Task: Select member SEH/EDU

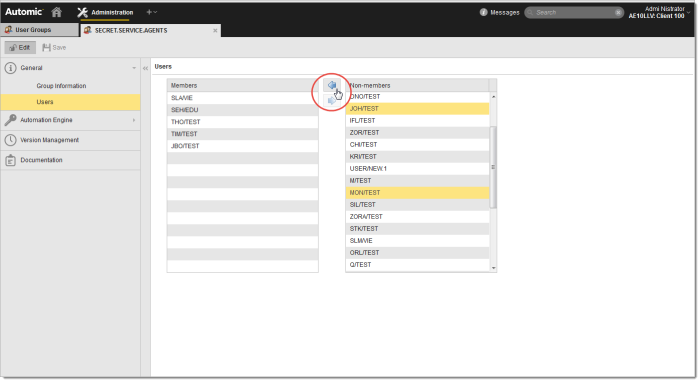Action: pos(242,110)
